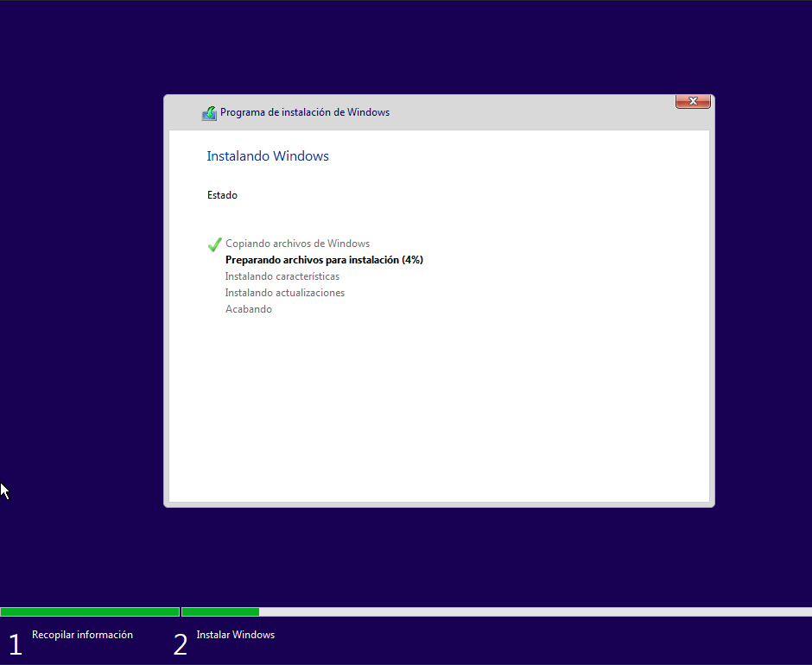Close the Windows installation dialog
Image resolution: width=812 pixels, height=665 pixels.
[693, 101]
